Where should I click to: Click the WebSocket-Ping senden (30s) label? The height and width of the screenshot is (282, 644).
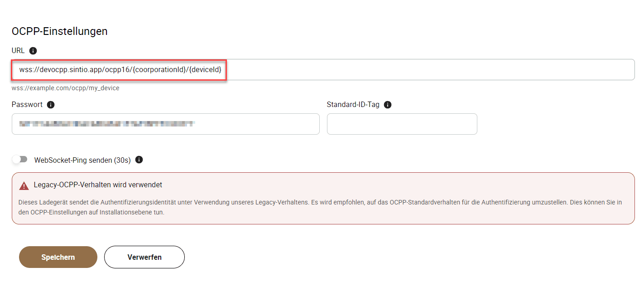(x=82, y=160)
